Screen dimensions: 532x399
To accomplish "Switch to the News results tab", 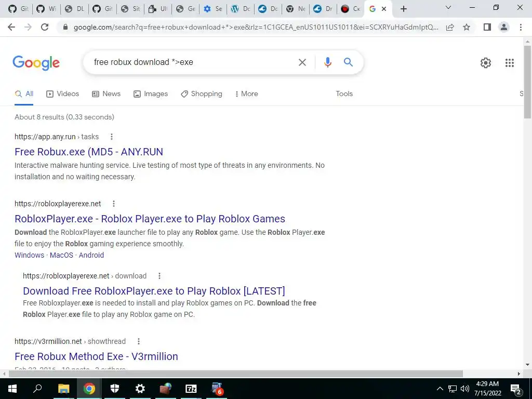I will click(x=107, y=94).
